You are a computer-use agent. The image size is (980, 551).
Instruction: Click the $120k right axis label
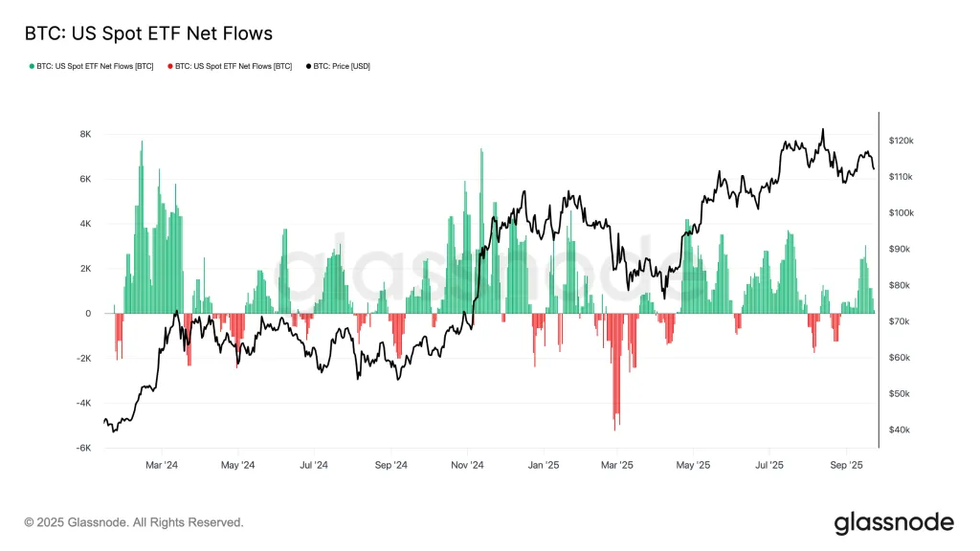point(902,141)
